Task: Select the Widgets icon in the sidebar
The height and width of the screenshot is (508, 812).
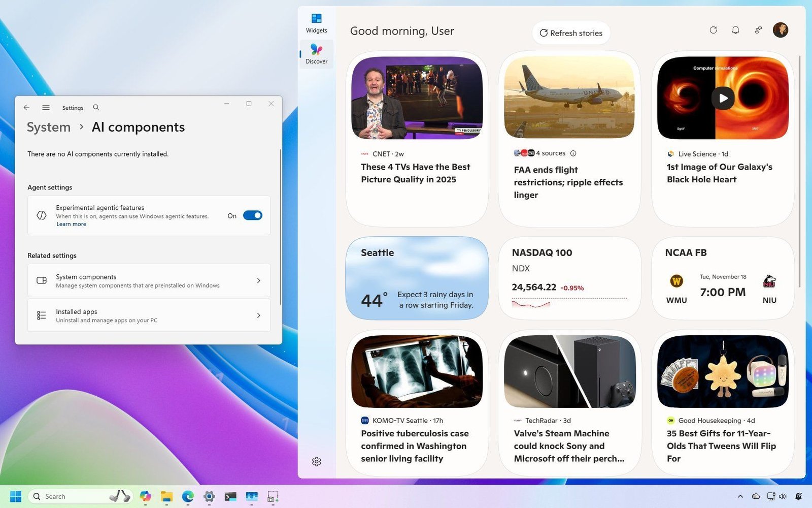Action: click(x=316, y=21)
